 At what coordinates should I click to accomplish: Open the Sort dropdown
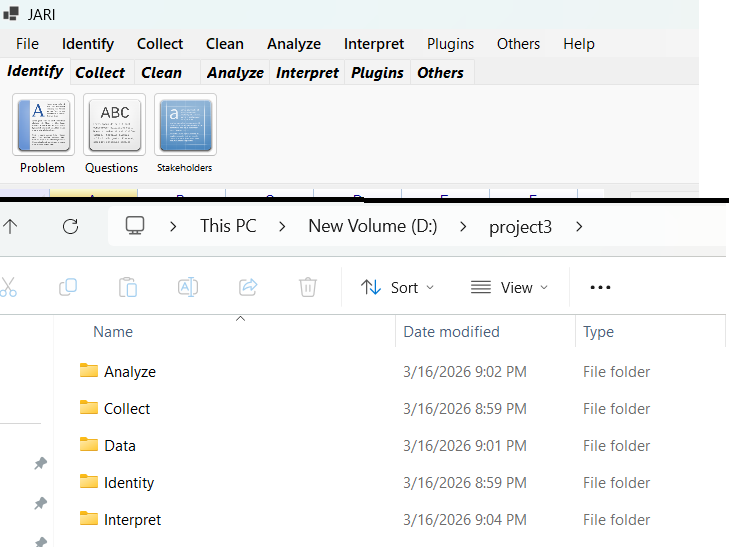point(398,287)
